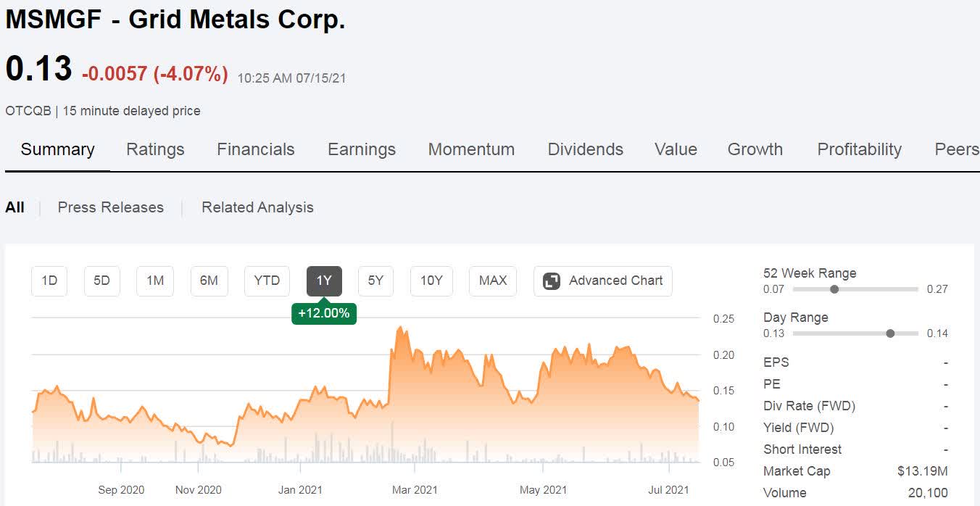The image size is (980, 506).
Task: Select the 5D chart range
Action: click(x=102, y=281)
